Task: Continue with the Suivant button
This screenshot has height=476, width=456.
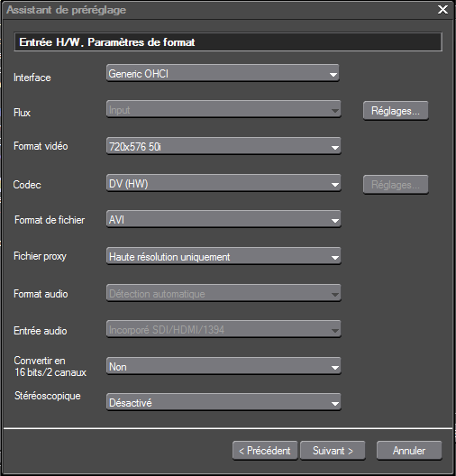Action: pyautogui.click(x=333, y=451)
